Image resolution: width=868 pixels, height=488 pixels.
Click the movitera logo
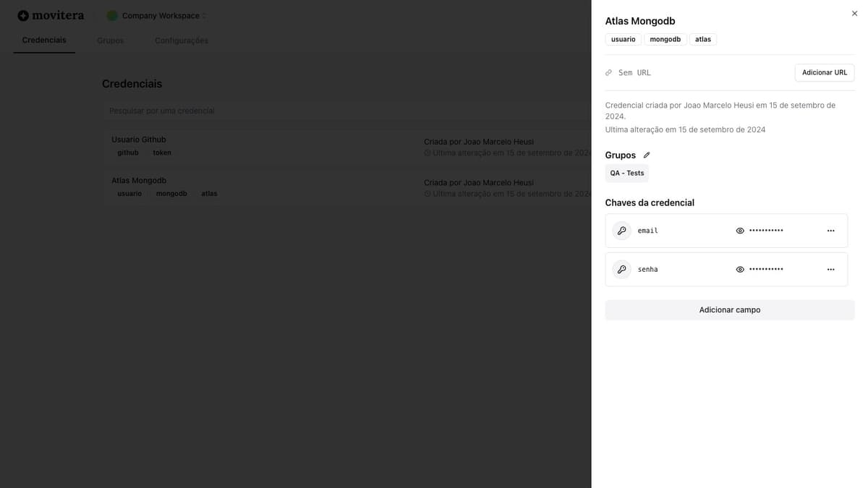tap(51, 15)
